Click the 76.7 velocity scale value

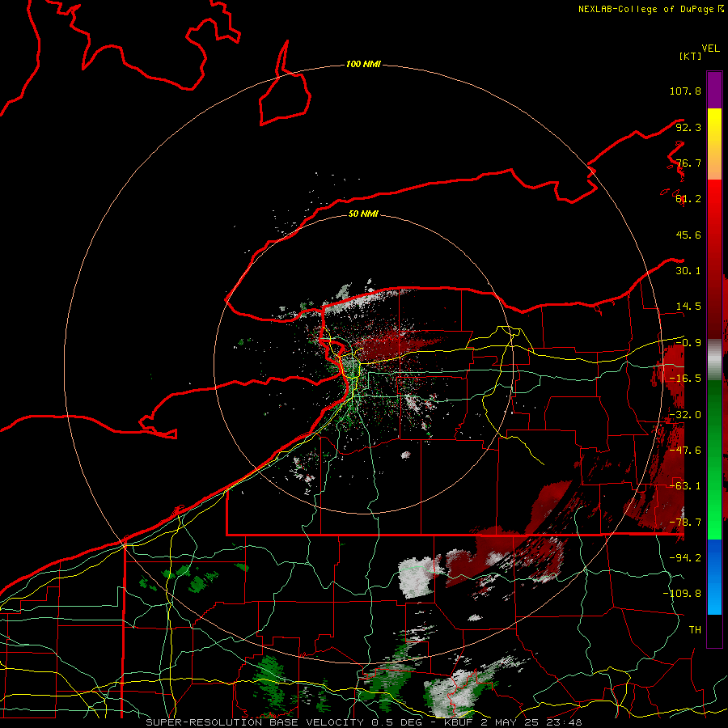coord(688,163)
